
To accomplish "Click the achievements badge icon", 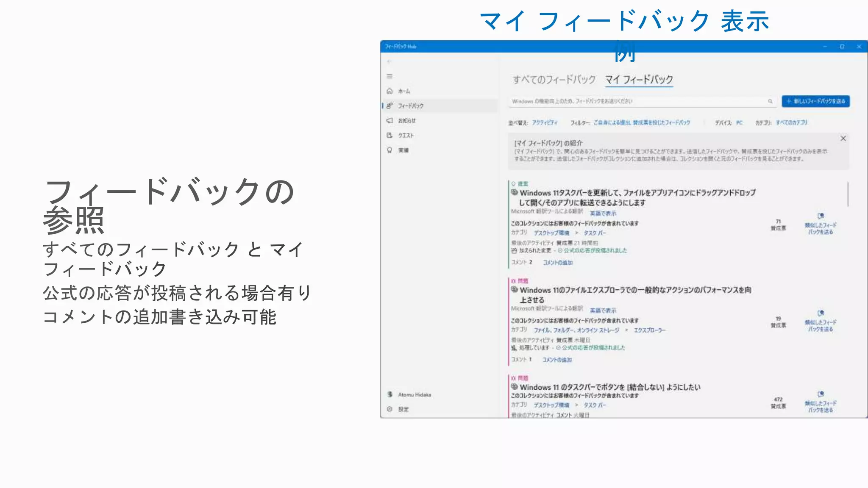I will (389, 150).
